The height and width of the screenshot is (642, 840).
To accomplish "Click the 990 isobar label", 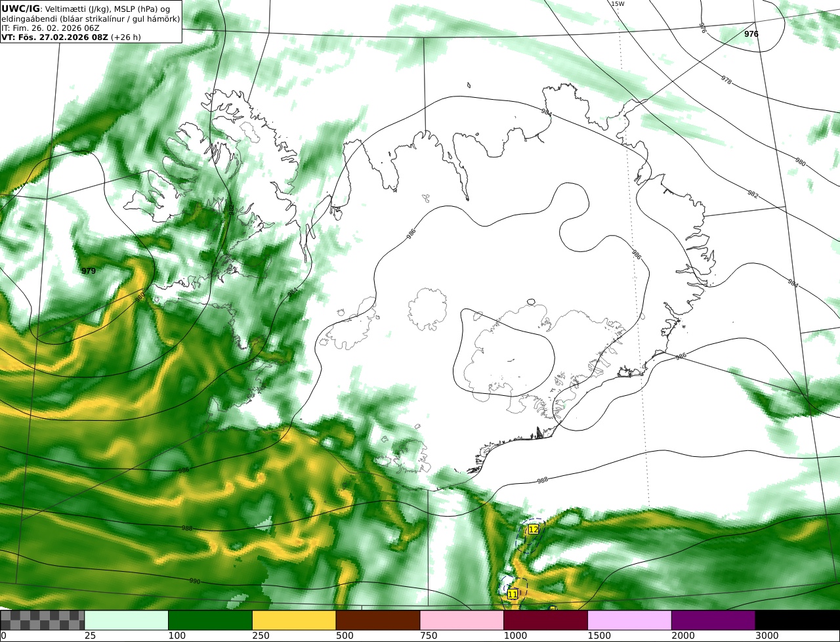I will tap(195, 582).
